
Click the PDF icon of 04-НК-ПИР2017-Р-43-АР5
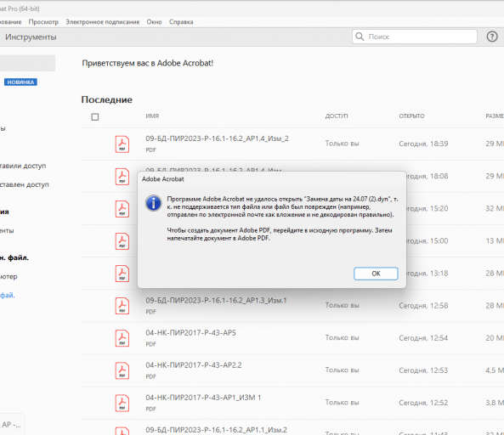pos(122,338)
